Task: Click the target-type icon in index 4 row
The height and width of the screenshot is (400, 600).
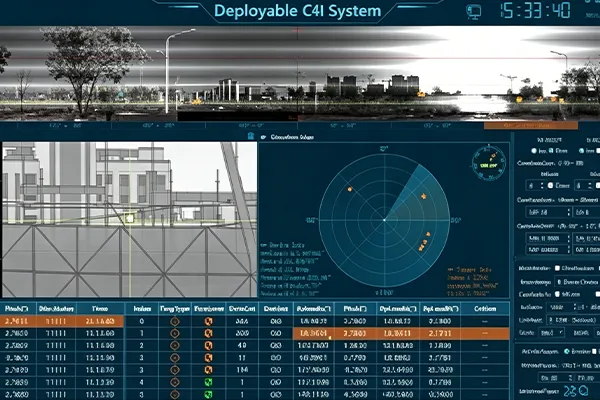Action: coord(175,382)
